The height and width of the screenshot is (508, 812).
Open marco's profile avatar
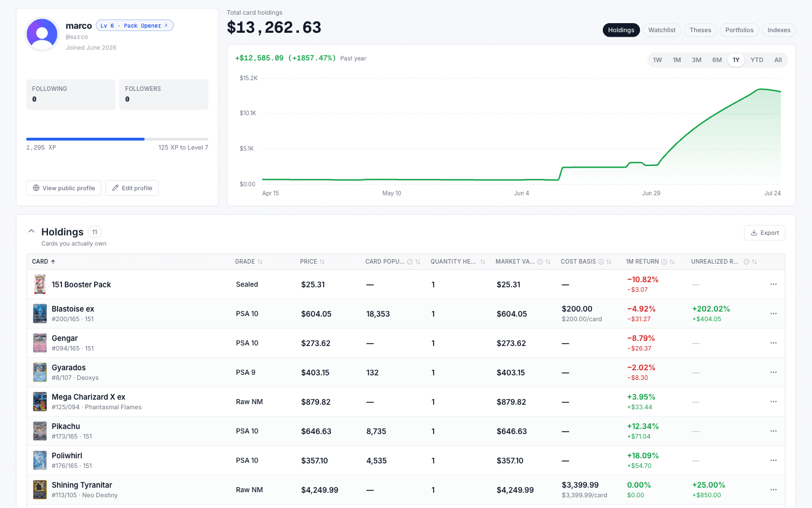(x=42, y=34)
